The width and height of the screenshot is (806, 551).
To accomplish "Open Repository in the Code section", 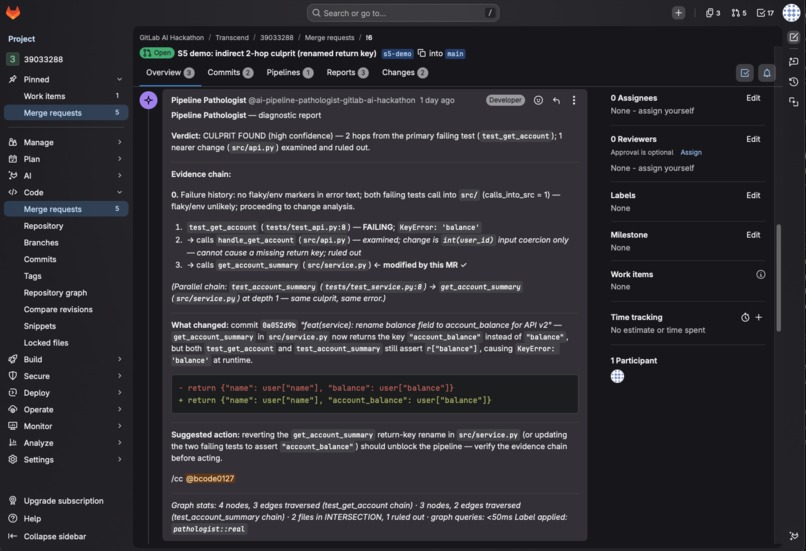I will 66,226.
